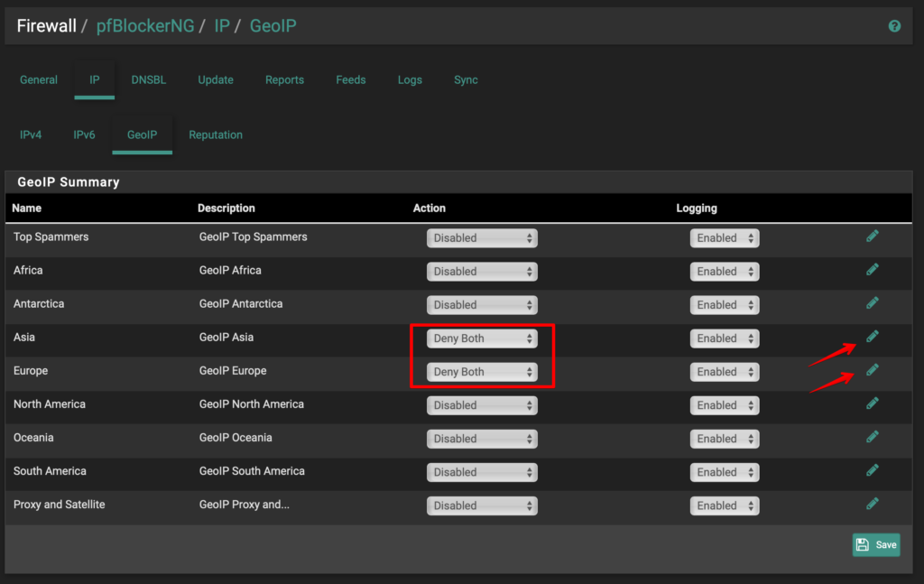The height and width of the screenshot is (584, 924).
Task: Open Action dropdown for Africa
Action: pyautogui.click(x=482, y=272)
